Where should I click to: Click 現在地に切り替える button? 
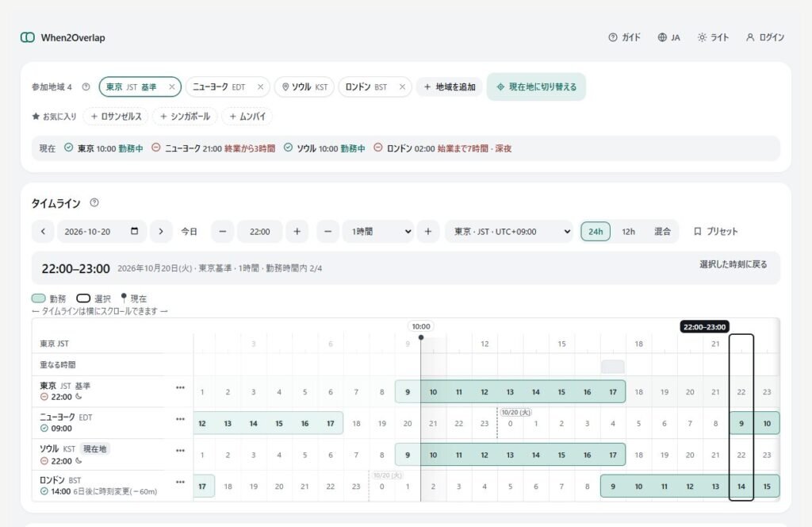(x=537, y=87)
